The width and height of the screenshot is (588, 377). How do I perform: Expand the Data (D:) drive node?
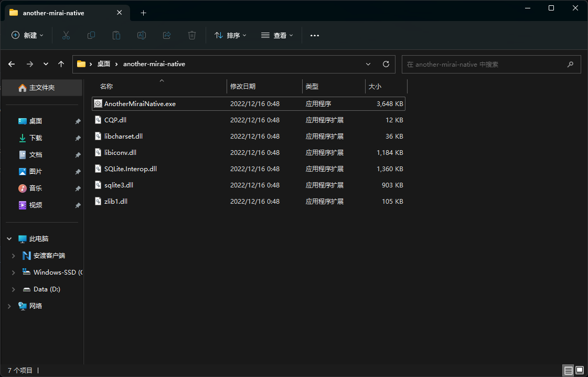click(14, 289)
